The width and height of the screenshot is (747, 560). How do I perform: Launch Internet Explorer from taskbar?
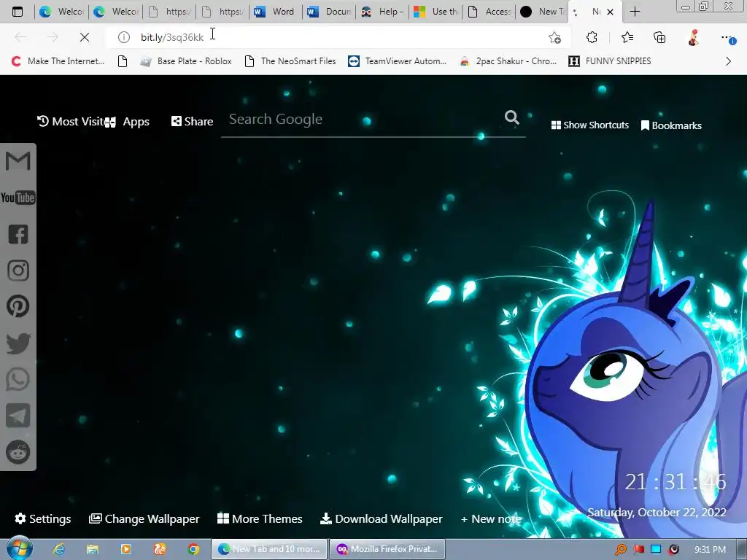click(x=59, y=549)
